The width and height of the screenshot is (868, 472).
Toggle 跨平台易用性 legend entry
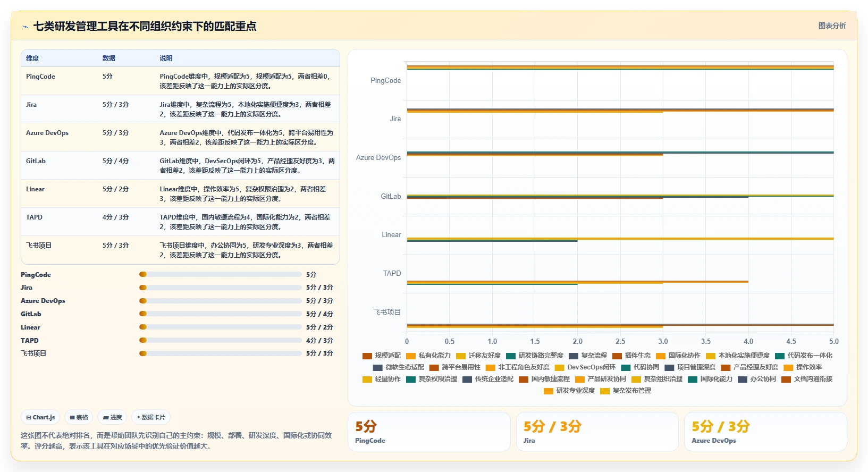point(455,367)
